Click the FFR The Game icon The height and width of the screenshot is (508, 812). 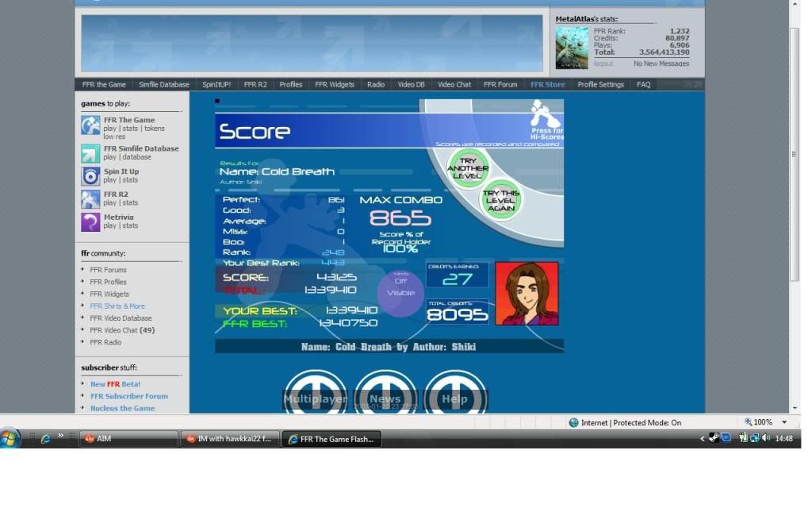coord(90,125)
